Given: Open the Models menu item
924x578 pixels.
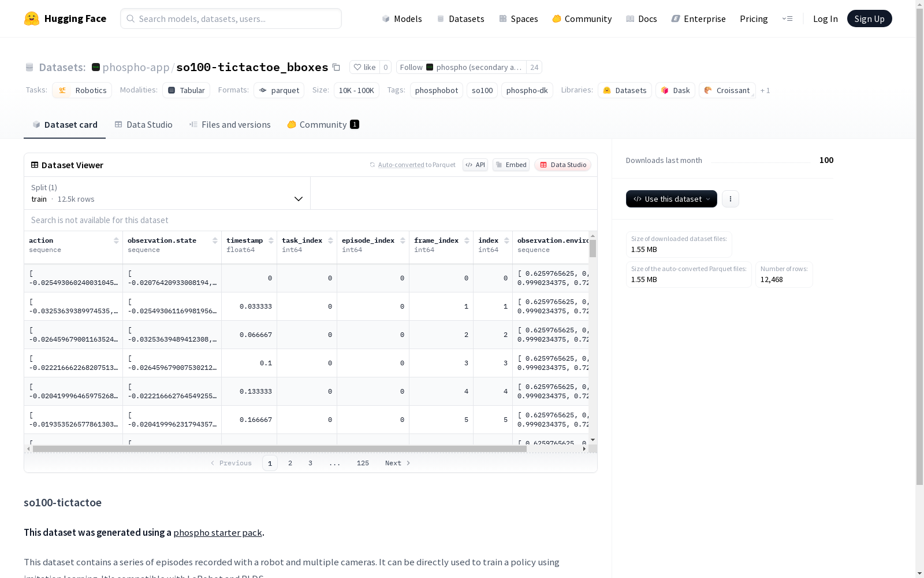Looking at the screenshot, I should pos(402,18).
